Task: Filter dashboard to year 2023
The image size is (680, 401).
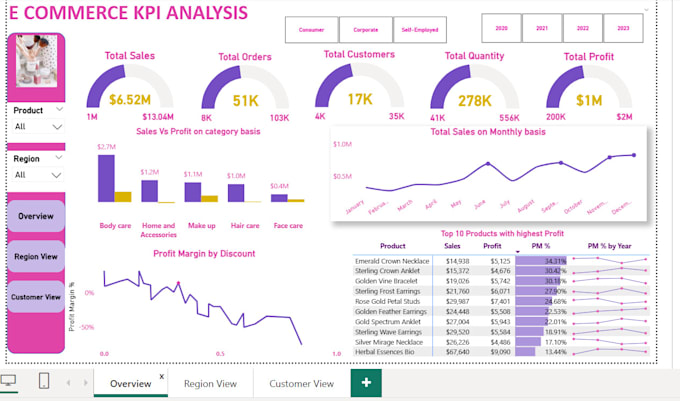Action: pyautogui.click(x=623, y=28)
